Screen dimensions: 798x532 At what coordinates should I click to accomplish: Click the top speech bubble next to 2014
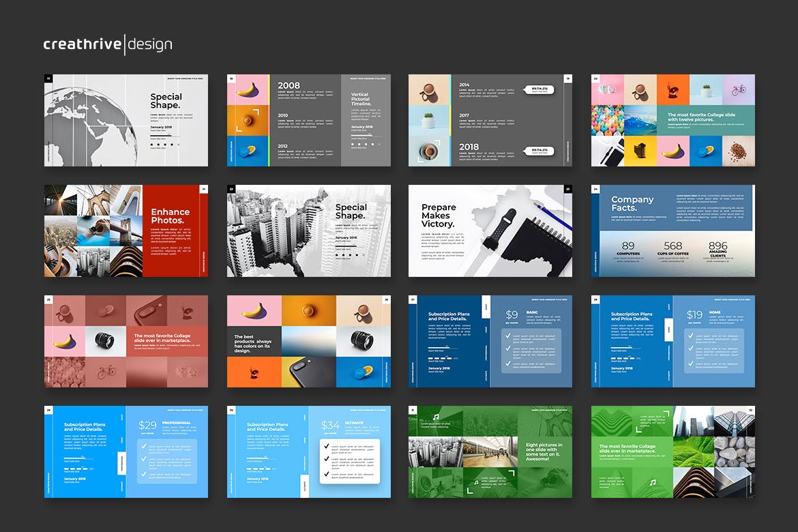(x=539, y=89)
